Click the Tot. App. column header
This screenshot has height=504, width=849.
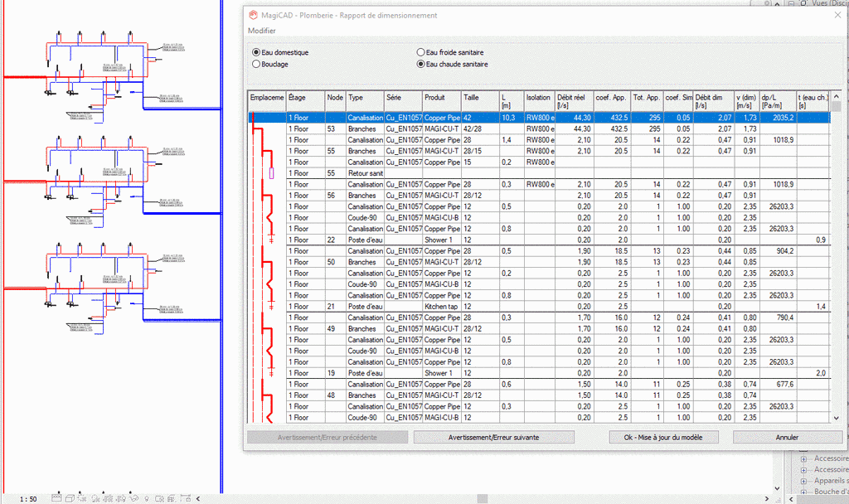pos(647,101)
